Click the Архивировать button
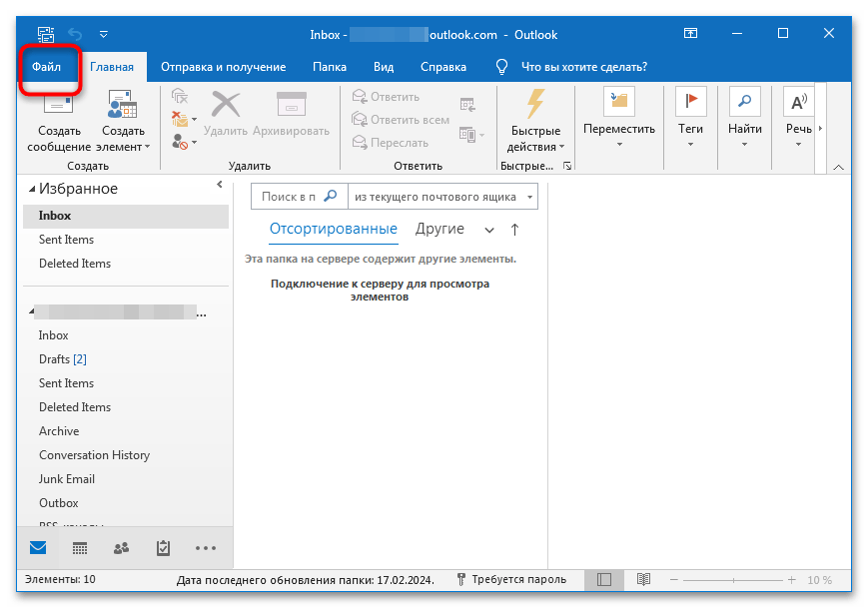The width and height of the screenshot is (868, 608). click(292, 114)
